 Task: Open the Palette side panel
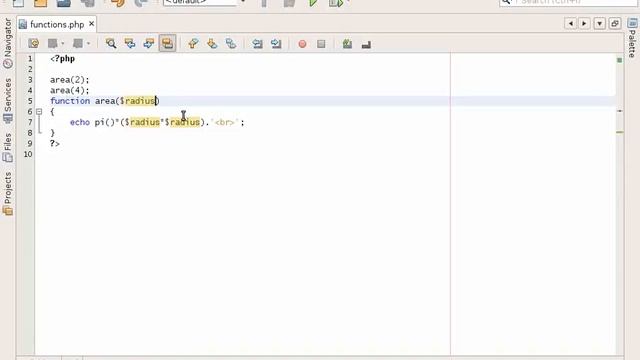coord(632,38)
